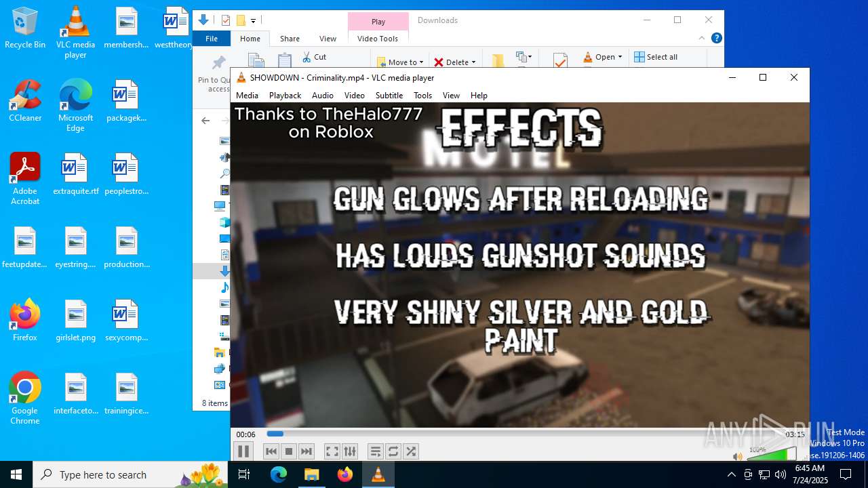Adjust the VLC volume slider
The width and height of the screenshot is (868, 488).
coord(772,454)
